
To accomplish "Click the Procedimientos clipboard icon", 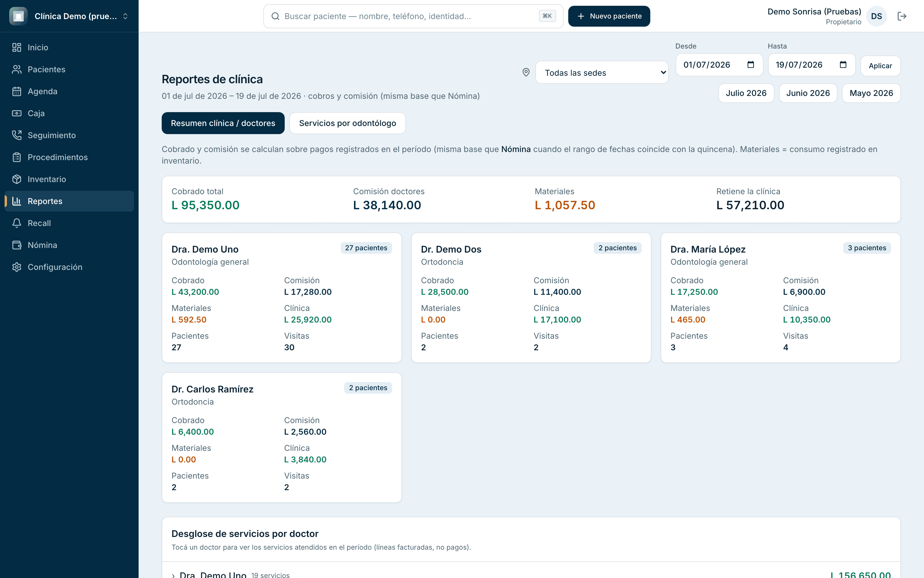I will tap(16, 157).
